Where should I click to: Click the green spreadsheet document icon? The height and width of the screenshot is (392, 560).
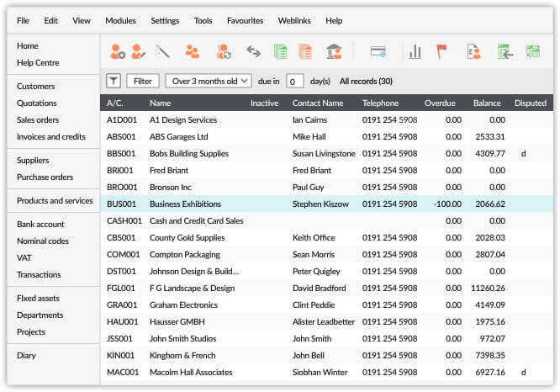[280, 52]
